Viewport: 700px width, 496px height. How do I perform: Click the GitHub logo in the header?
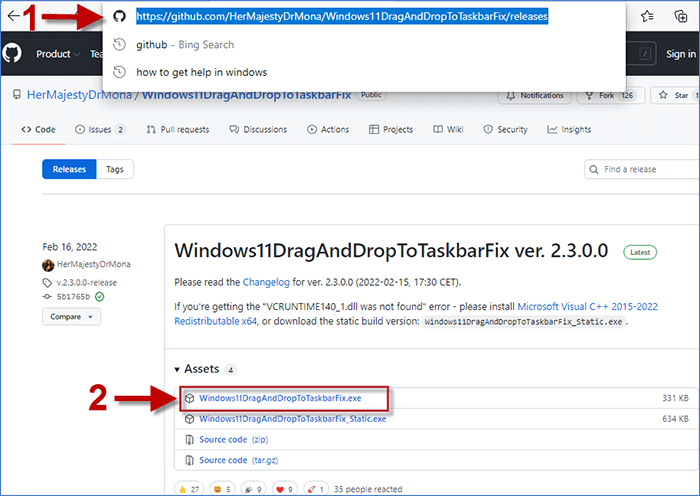pyautogui.click(x=13, y=54)
